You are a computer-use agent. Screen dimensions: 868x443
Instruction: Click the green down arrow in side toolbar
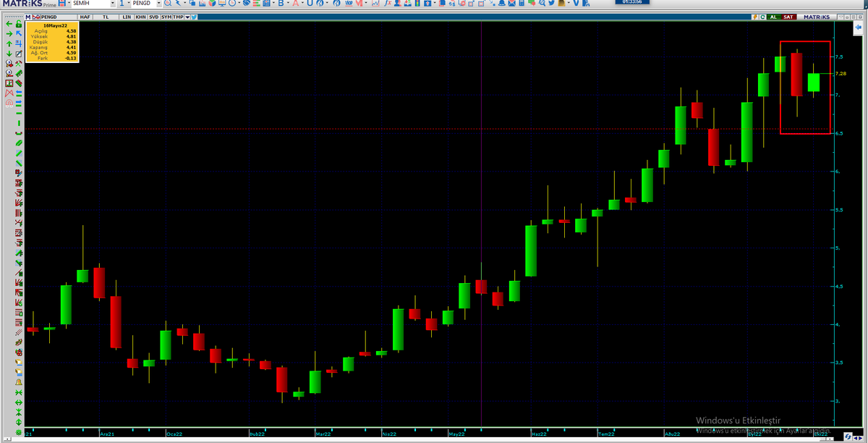pos(9,54)
